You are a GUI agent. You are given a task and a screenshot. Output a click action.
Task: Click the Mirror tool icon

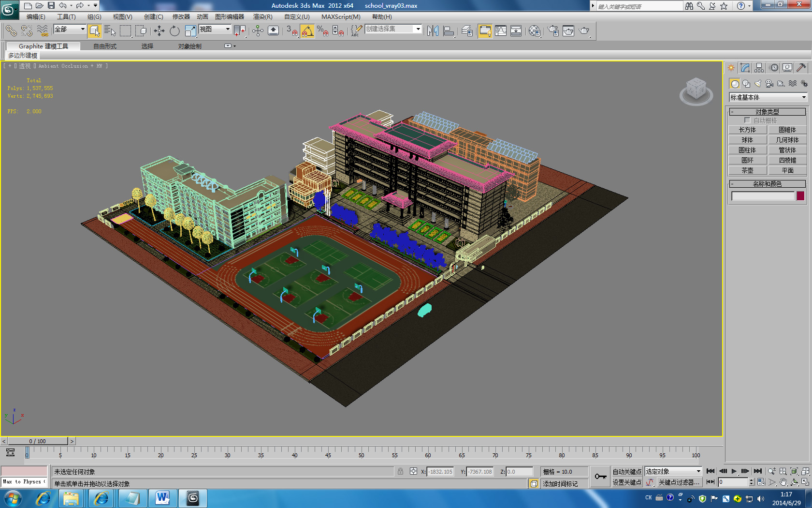433,31
